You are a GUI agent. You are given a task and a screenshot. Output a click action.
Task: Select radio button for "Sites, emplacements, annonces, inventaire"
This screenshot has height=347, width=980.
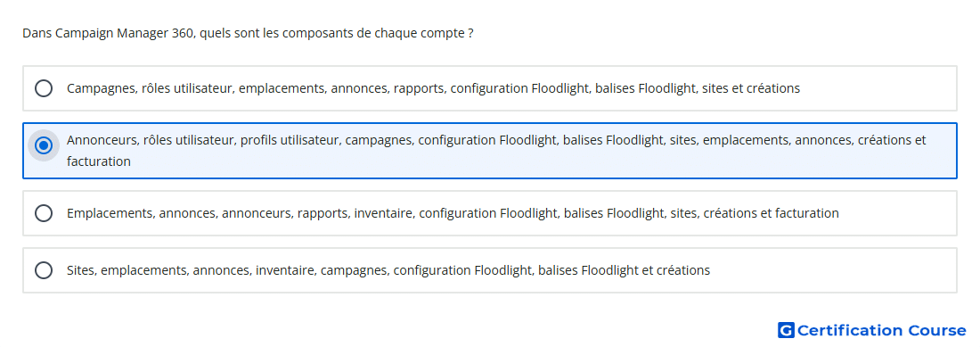pos(44,270)
